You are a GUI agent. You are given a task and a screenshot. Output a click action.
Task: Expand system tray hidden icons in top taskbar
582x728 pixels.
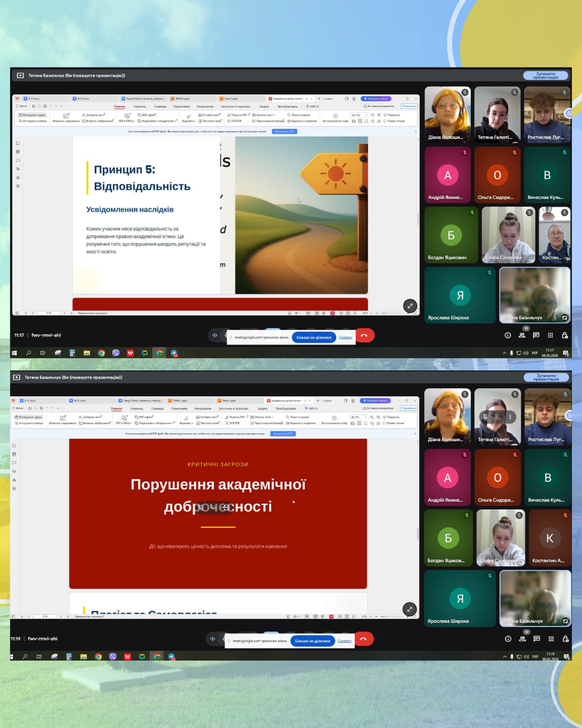tap(504, 353)
